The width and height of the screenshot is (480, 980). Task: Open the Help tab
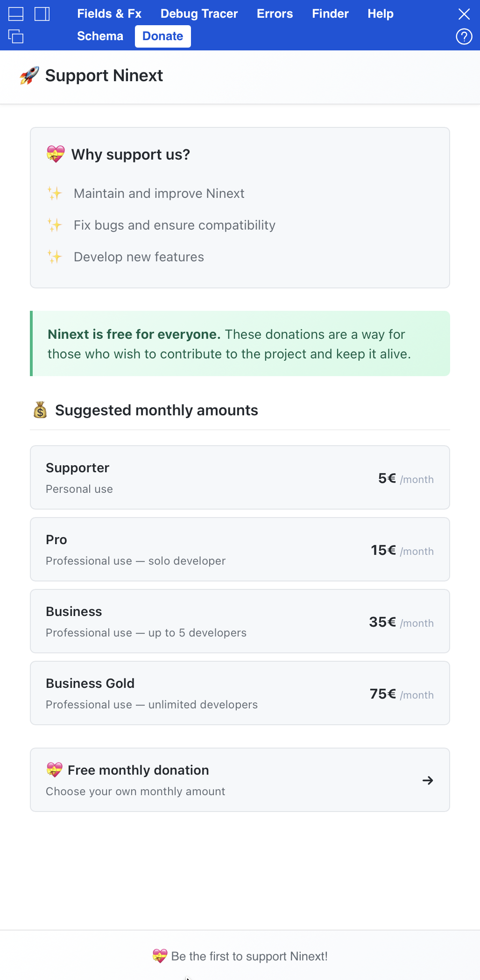pos(380,14)
